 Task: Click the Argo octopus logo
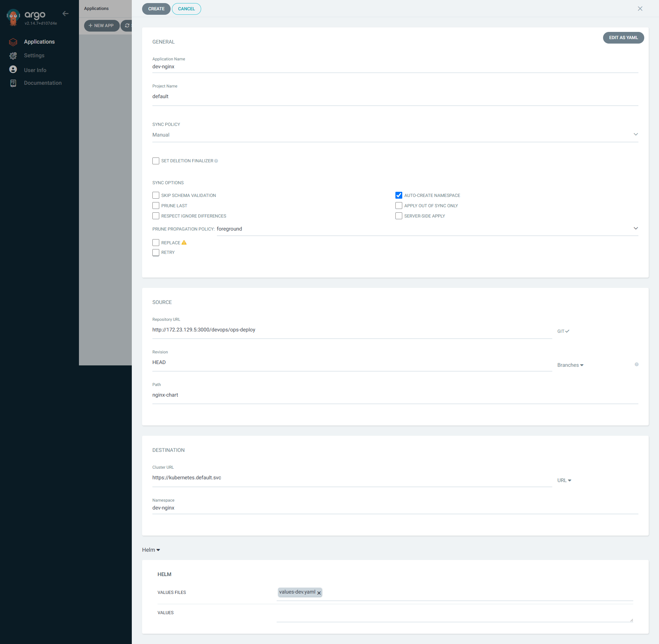(x=13, y=17)
